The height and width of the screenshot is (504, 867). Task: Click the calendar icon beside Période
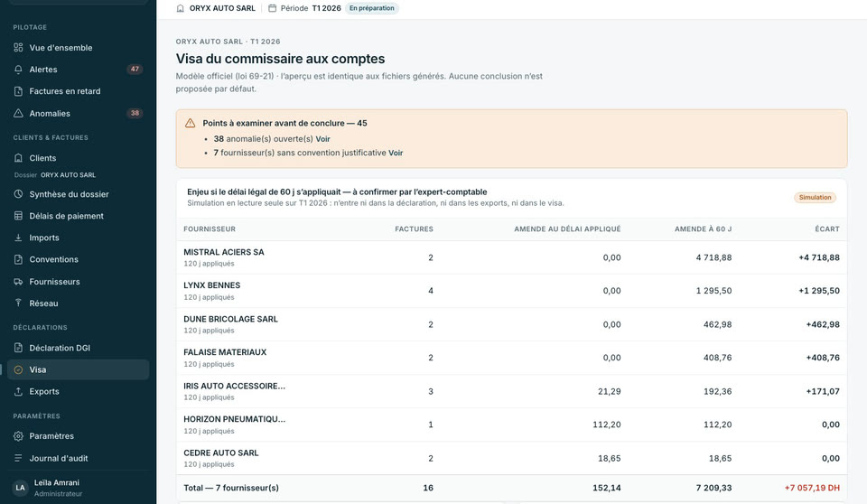coord(272,8)
